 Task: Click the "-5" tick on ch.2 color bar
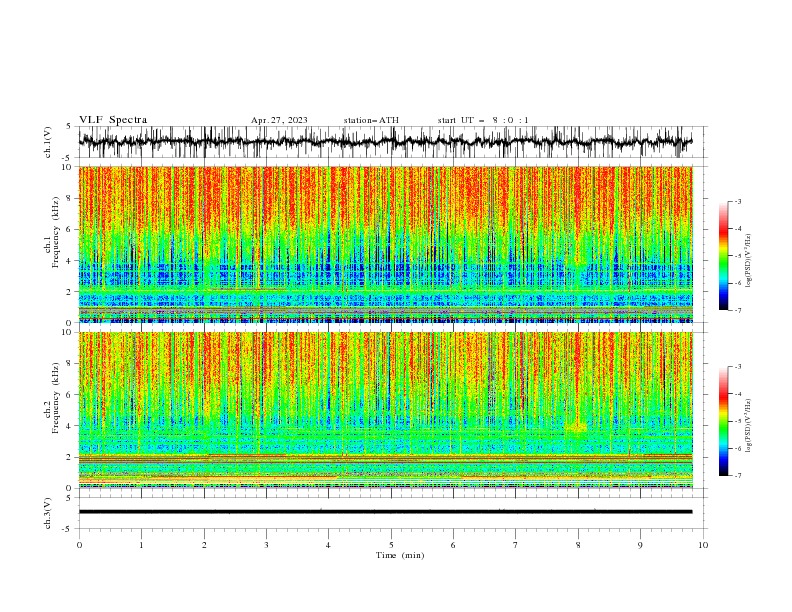coord(737,421)
